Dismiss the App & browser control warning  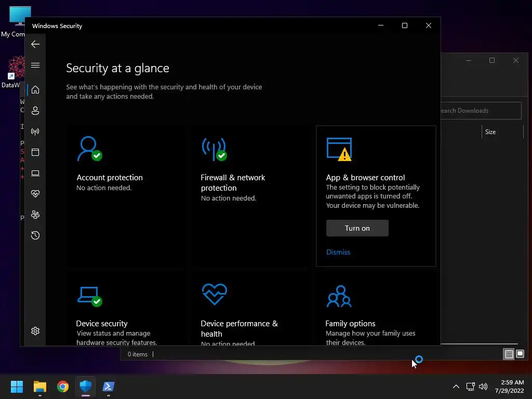(x=338, y=252)
